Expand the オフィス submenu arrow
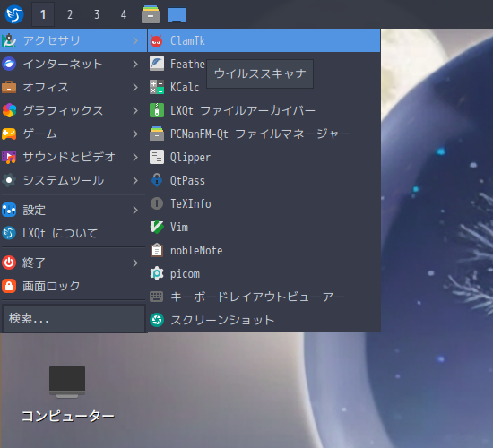Image resolution: width=493 pixels, height=448 pixels. [x=135, y=87]
